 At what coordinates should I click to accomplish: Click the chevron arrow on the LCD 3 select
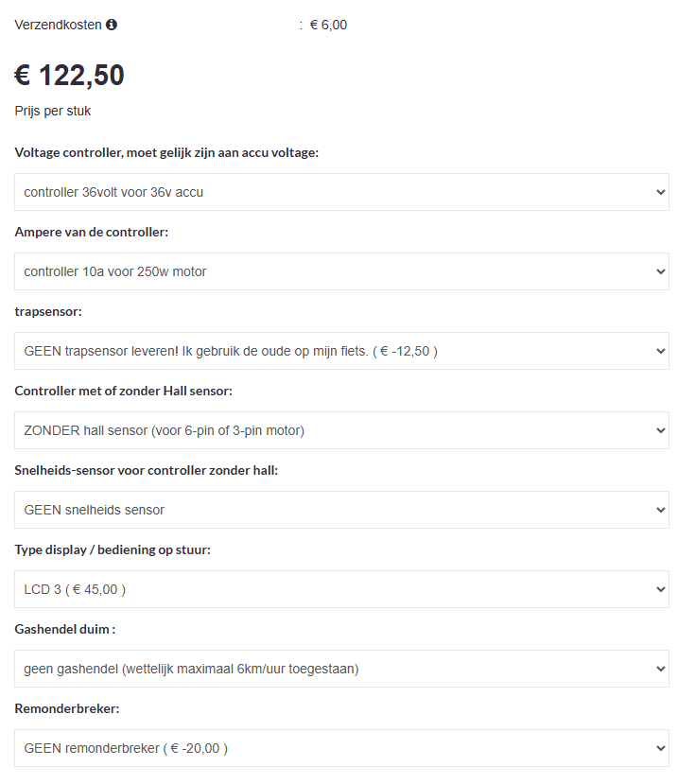pyautogui.click(x=660, y=589)
